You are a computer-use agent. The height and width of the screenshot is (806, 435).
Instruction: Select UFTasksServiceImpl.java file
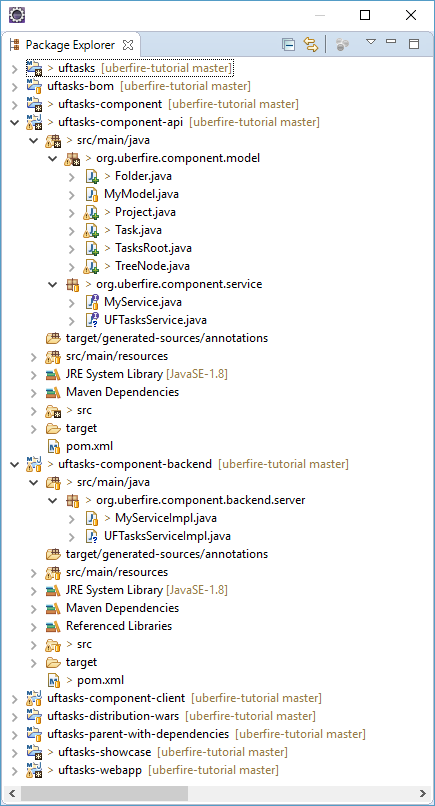[167, 536]
